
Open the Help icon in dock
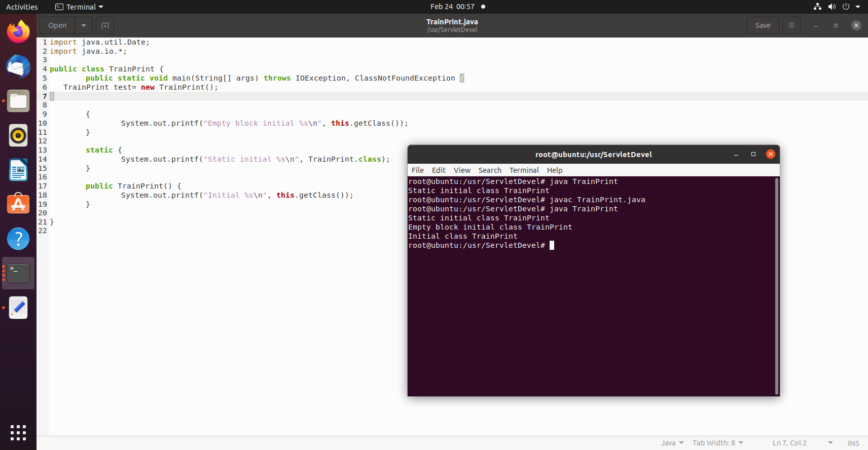pyautogui.click(x=18, y=239)
